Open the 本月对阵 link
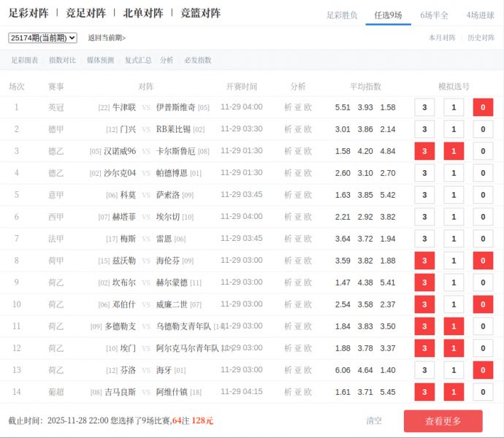This screenshot has height=438, width=504. coord(442,38)
